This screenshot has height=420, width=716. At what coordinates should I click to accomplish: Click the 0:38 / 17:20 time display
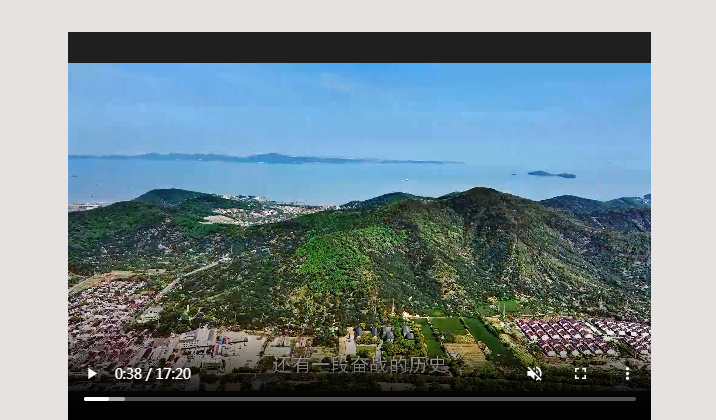pos(152,373)
